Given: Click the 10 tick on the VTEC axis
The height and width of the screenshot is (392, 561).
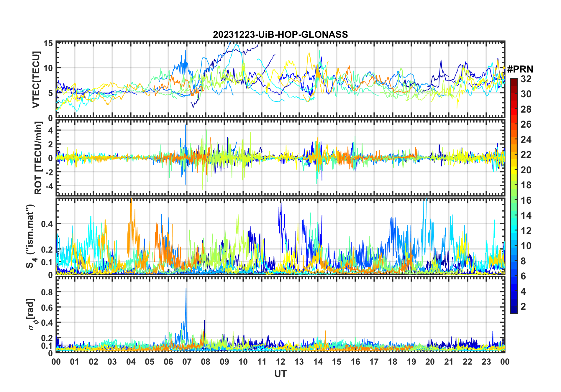Looking at the screenshot, I should pyautogui.click(x=48, y=68).
